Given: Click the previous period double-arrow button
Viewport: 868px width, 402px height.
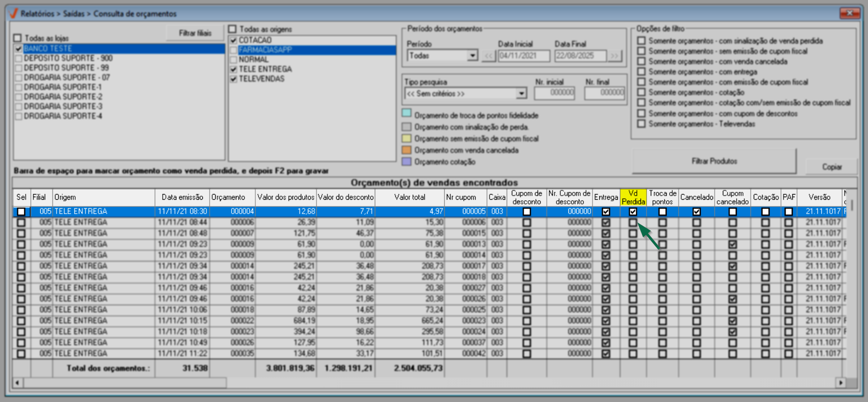Looking at the screenshot, I should pos(488,56).
